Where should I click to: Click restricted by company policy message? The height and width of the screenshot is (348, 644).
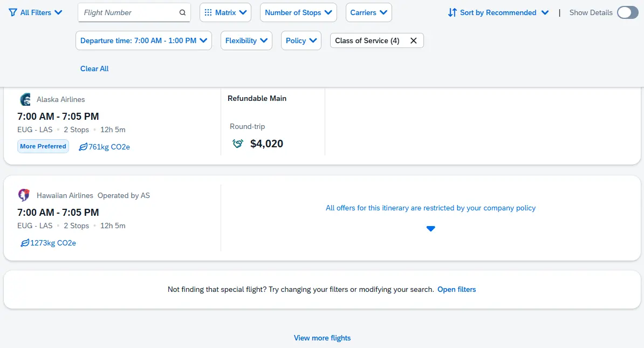(430, 208)
